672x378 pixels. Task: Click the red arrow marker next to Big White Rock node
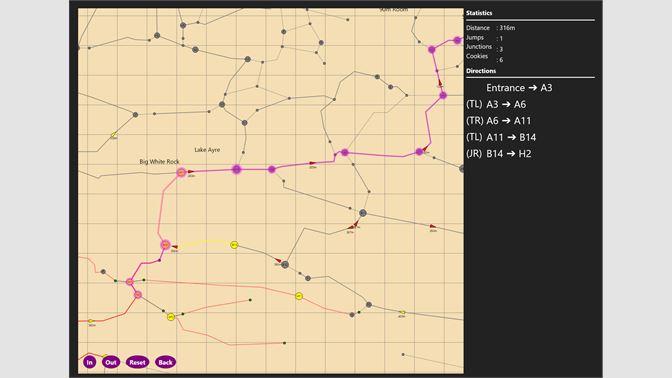point(191,171)
